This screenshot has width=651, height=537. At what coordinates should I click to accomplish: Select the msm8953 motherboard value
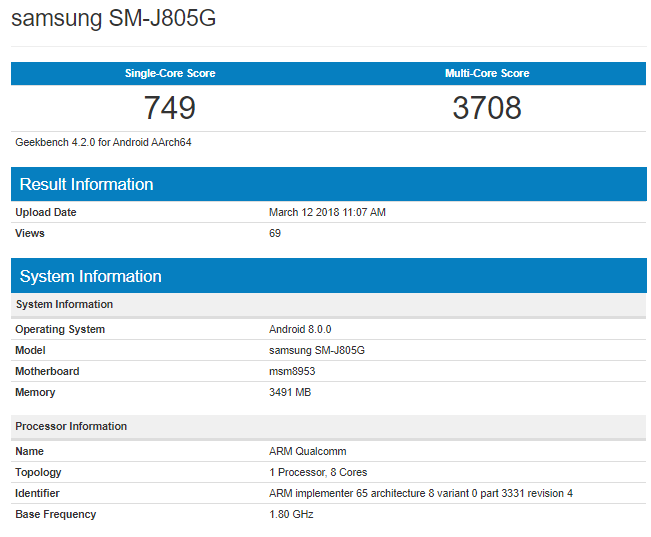[x=292, y=371]
